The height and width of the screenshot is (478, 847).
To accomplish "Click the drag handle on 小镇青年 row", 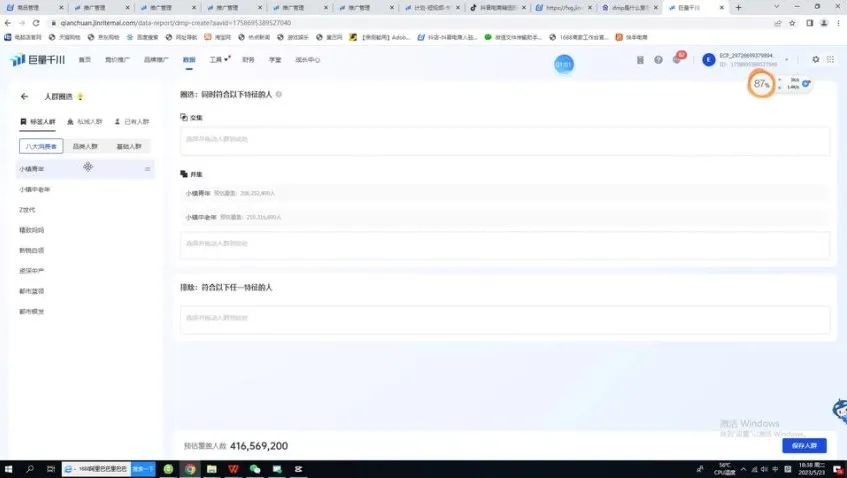I will 148,169.
